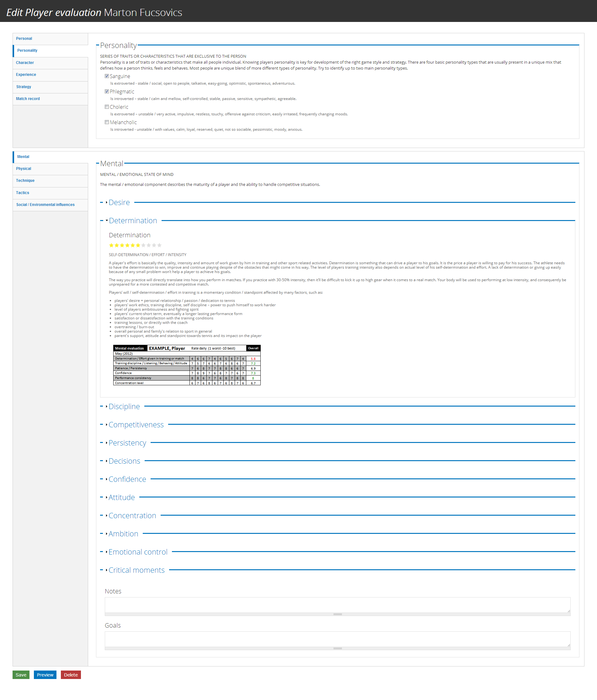Expand the Discipline section
The height and width of the screenshot is (700, 597).
tap(124, 406)
